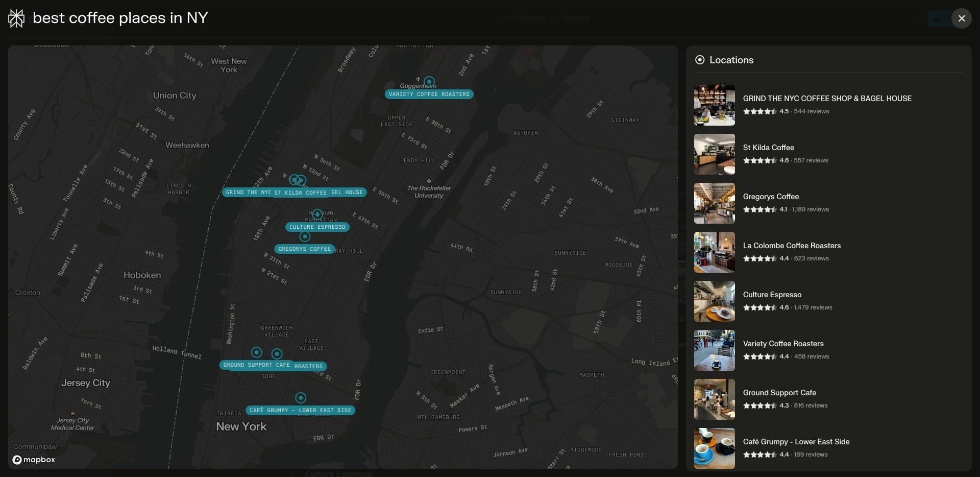Select the map pin above Ground Support Cafe label
Screen dimensions: 980x477
point(257,352)
